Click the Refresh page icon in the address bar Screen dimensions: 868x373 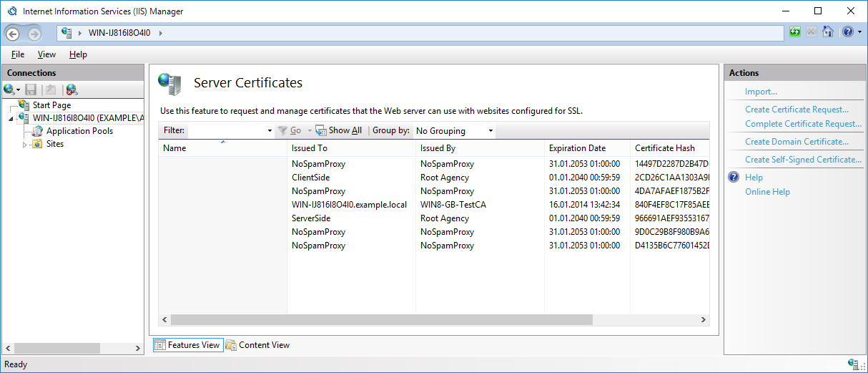point(795,32)
